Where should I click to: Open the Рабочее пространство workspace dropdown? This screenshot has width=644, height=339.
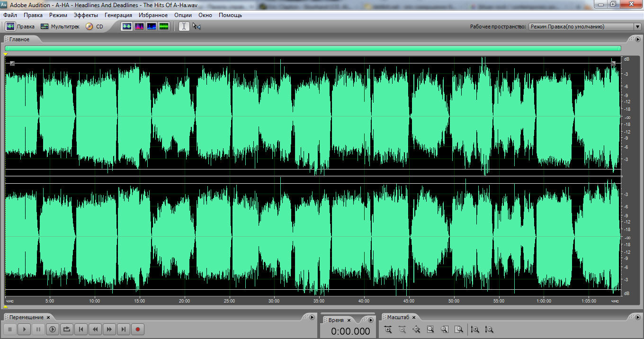click(x=584, y=27)
